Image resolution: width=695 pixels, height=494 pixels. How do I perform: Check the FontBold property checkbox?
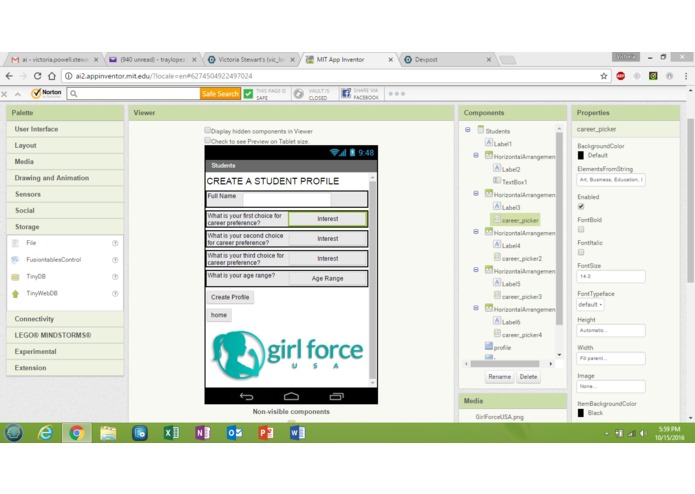[581, 229]
